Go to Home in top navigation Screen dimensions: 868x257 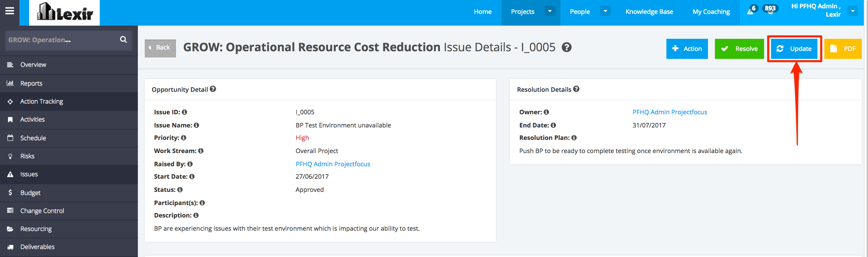pyautogui.click(x=483, y=12)
